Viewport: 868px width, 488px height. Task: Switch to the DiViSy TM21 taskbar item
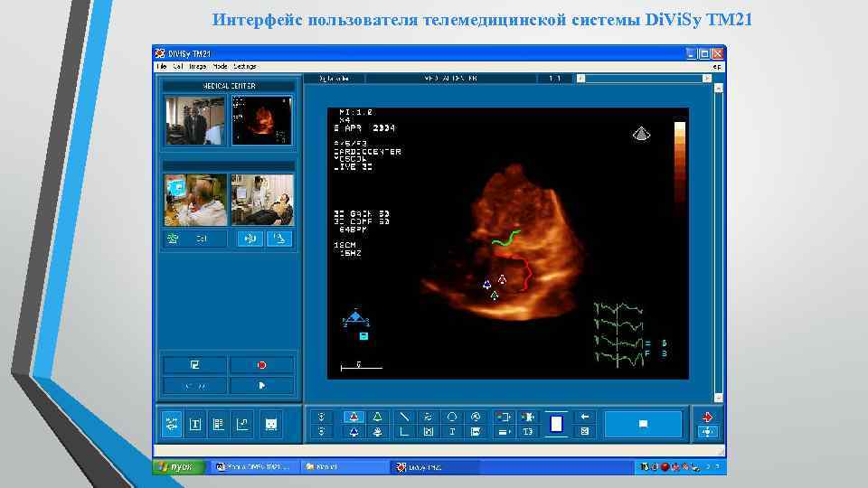tap(433, 467)
